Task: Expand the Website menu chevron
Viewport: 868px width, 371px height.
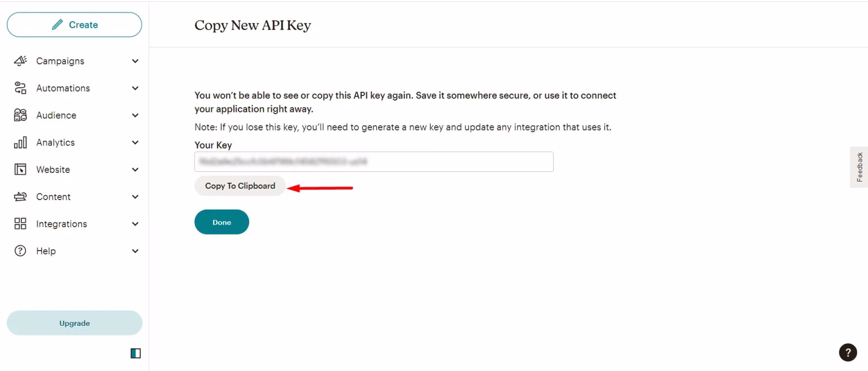Action: pyautogui.click(x=135, y=170)
